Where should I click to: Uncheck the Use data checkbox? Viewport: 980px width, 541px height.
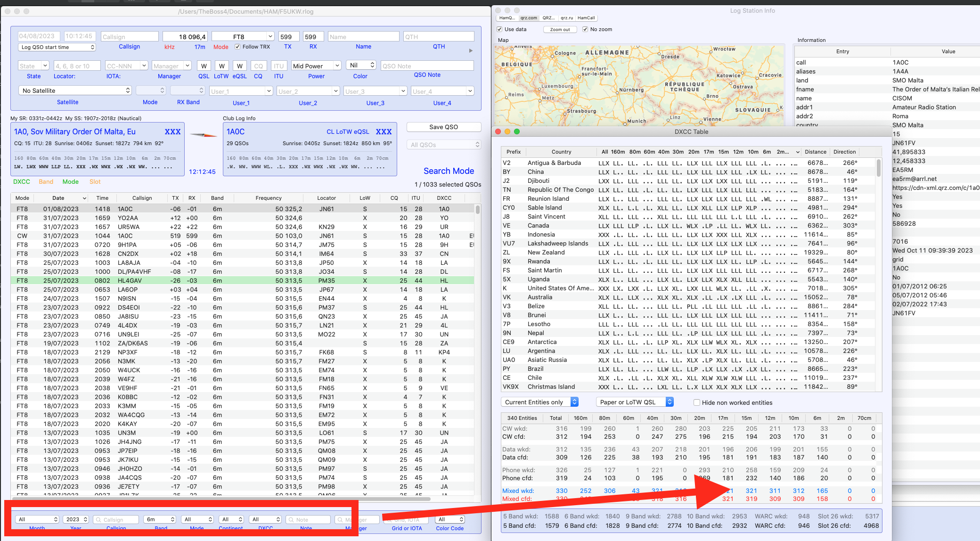tap(499, 29)
